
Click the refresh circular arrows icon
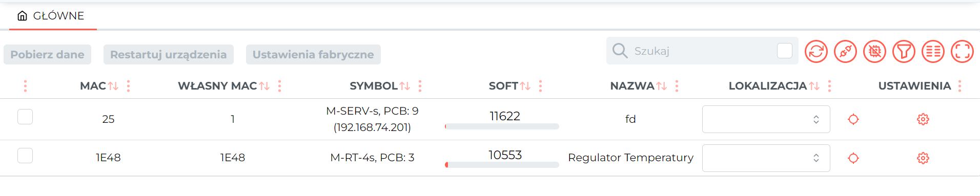816,52
